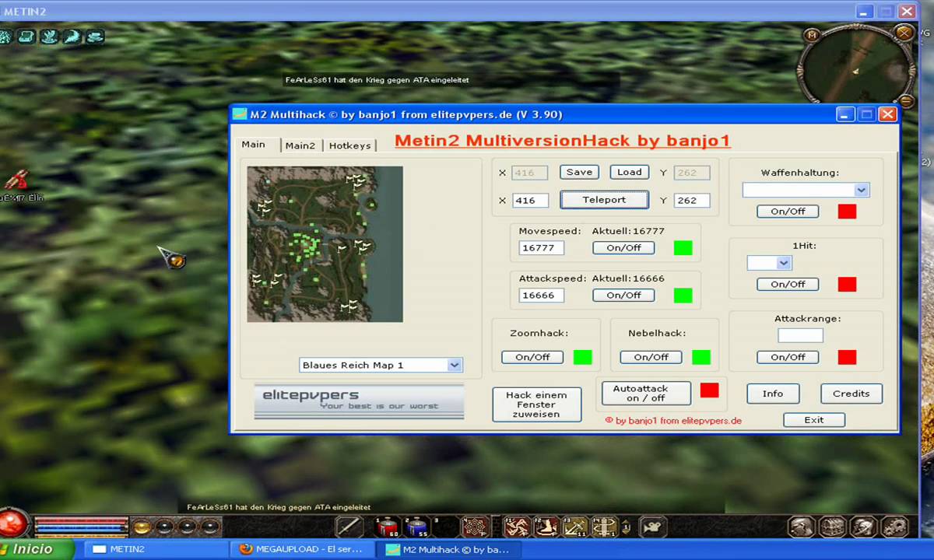Click the elitepvpers banner image
This screenshot has width=934, height=560.
(359, 401)
